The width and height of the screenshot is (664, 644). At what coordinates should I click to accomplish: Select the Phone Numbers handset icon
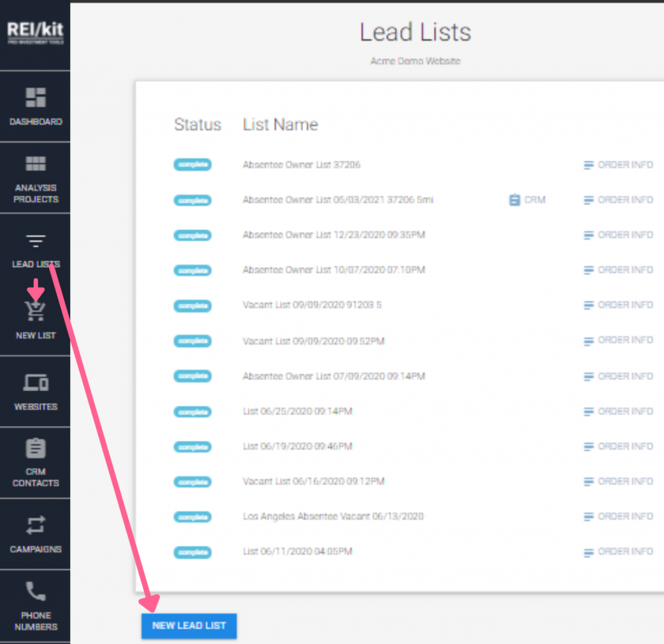35,592
